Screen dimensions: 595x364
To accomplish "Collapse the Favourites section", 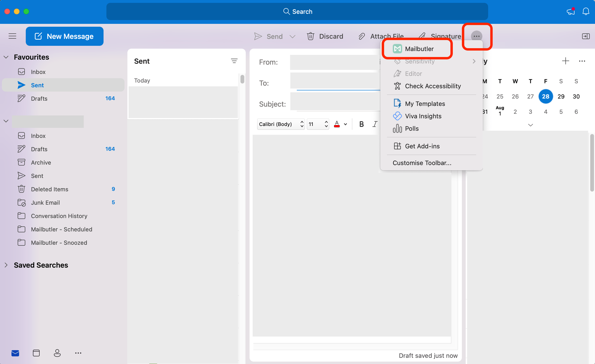I will click(x=6, y=57).
